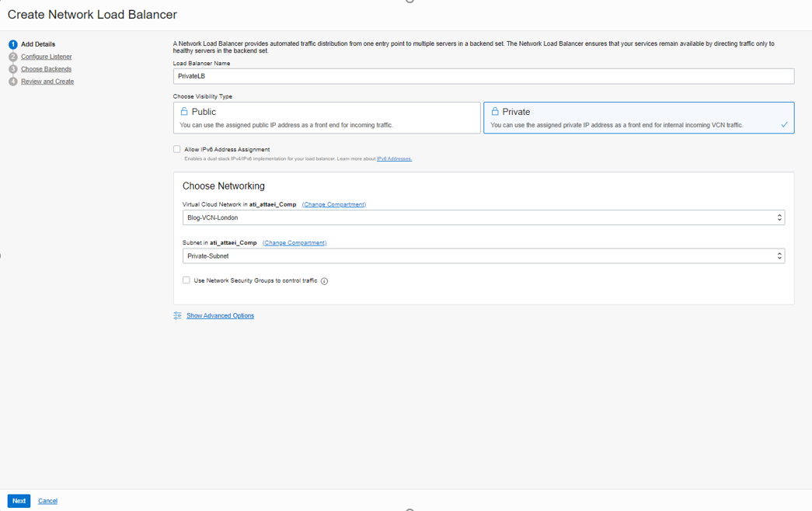
Task: Click the step 3 number circle
Action: pos(13,69)
